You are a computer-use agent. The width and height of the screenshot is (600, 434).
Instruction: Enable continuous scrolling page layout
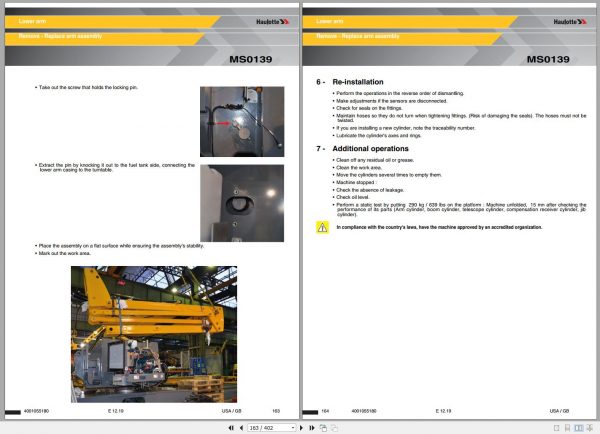pyautogui.click(x=567, y=428)
